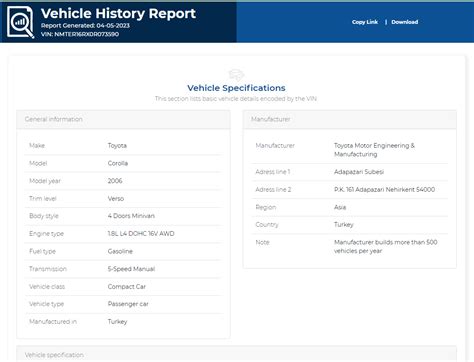
Task: Select the Region value Asia
Action: coord(340,207)
